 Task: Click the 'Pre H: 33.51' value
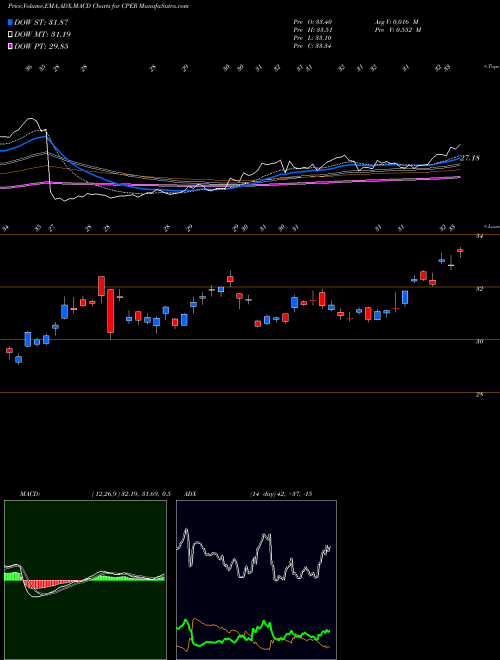[x=313, y=30]
